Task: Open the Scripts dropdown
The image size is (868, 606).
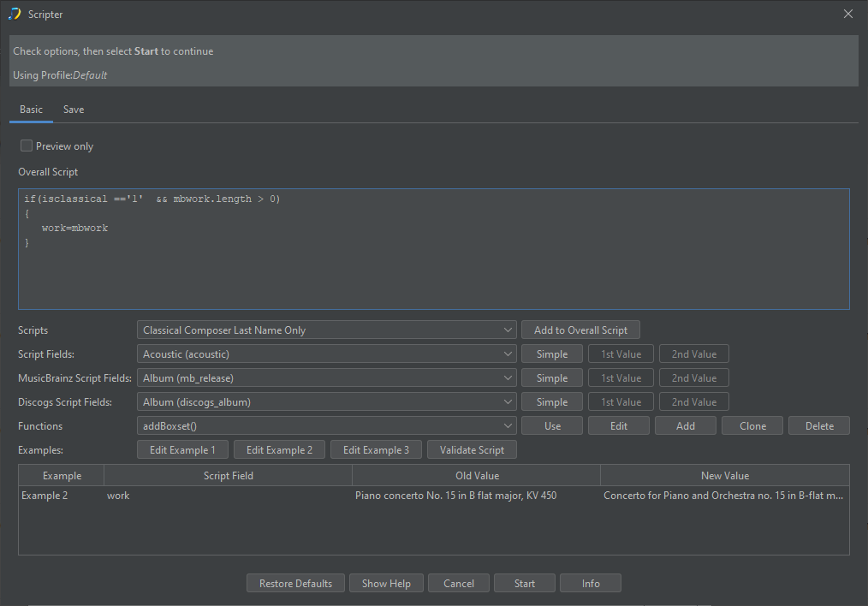Action: point(326,330)
